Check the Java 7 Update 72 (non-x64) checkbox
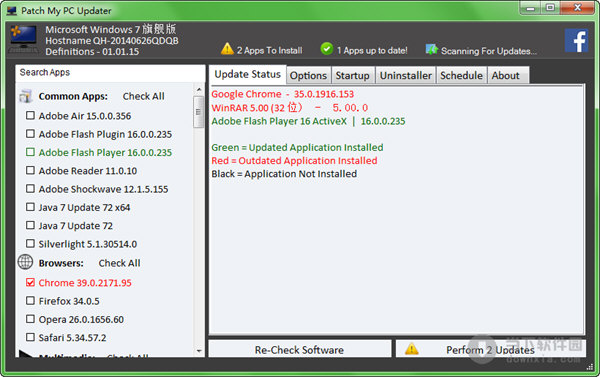This screenshot has height=377, width=600. click(30, 225)
